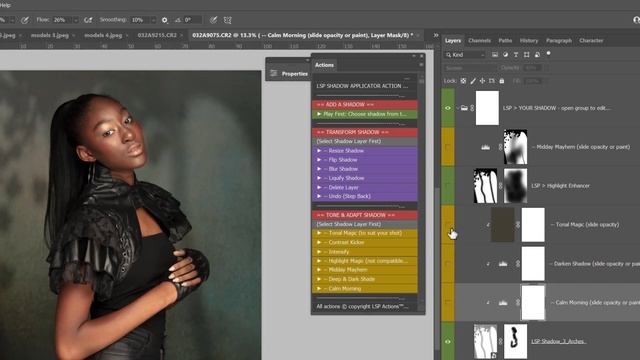Screen dimensions: 640x360
Task: Enable airbrush-style build-up icon after Flow
Action: 88,20
